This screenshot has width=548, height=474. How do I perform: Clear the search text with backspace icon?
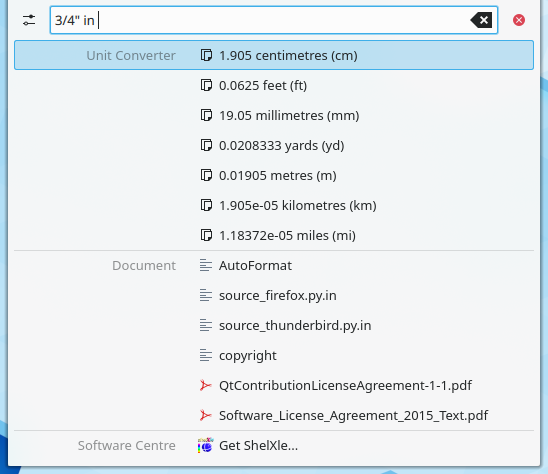coord(482,20)
